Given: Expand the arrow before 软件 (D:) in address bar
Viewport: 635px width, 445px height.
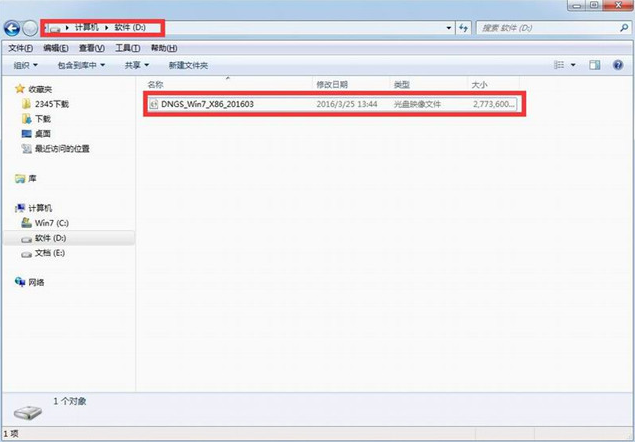Looking at the screenshot, I should (x=107, y=28).
